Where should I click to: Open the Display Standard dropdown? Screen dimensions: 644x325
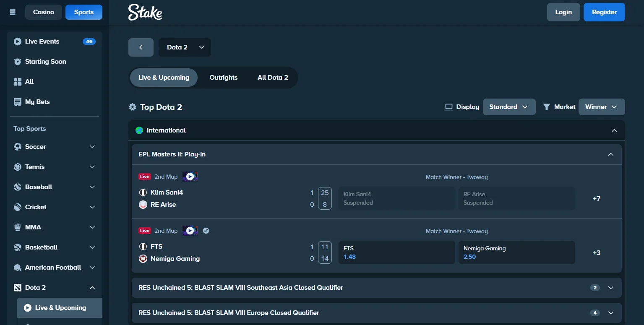(x=509, y=107)
